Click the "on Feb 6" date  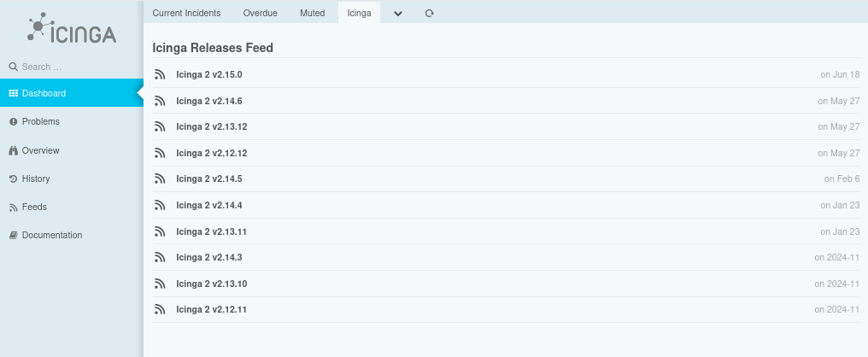click(842, 178)
